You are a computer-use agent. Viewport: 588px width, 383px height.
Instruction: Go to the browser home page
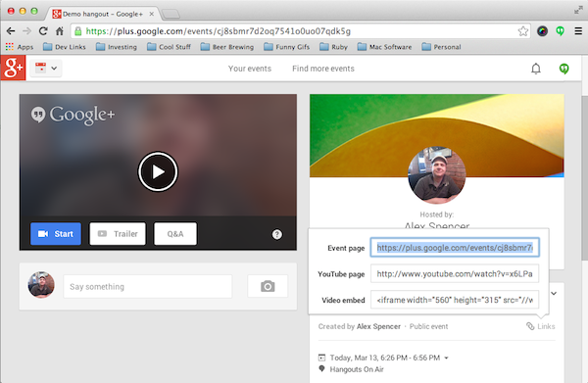coord(60,31)
